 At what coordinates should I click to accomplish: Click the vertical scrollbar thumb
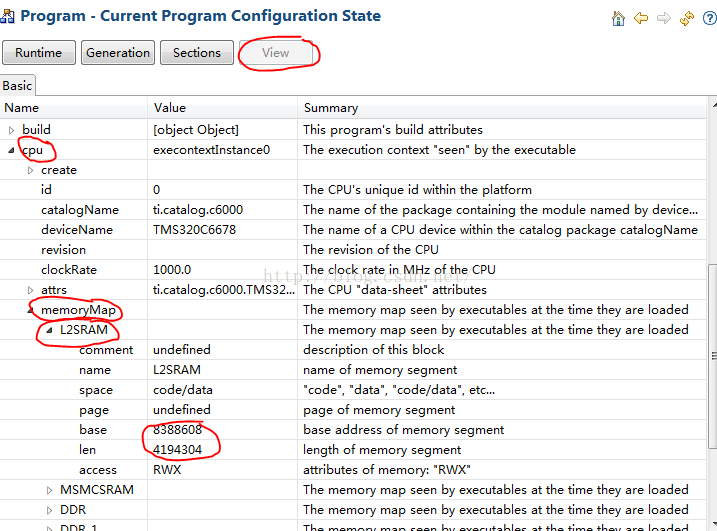click(712, 357)
